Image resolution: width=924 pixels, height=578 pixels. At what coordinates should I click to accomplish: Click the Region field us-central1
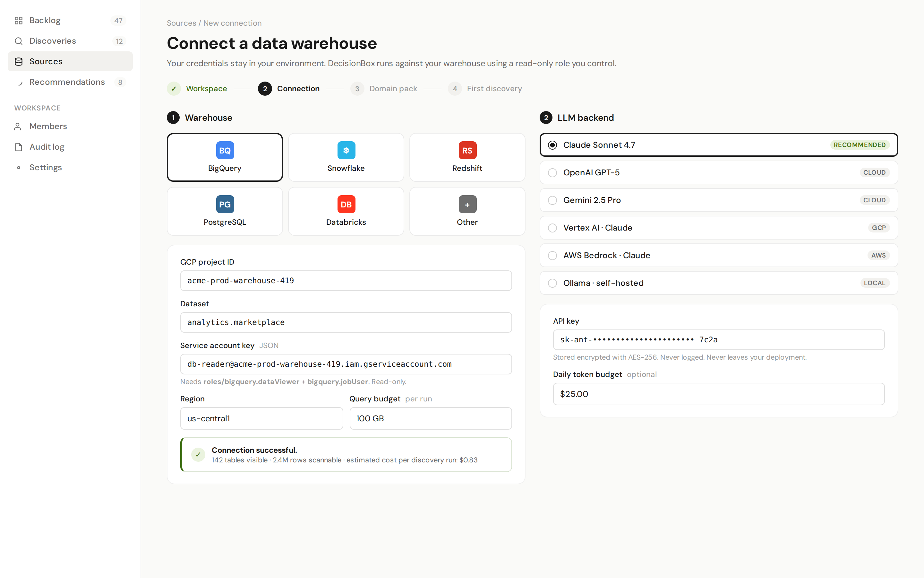click(261, 419)
